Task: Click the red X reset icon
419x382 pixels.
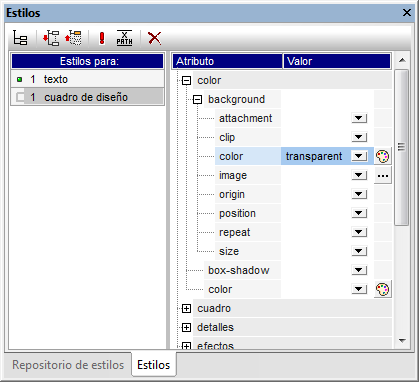Action: (x=155, y=38)
